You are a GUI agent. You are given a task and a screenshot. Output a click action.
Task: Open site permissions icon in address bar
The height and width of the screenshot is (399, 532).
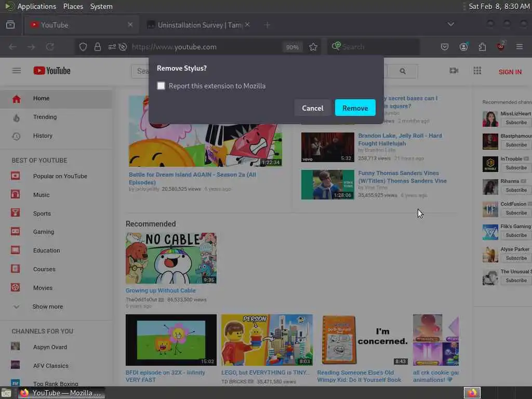tap(112, 47)
